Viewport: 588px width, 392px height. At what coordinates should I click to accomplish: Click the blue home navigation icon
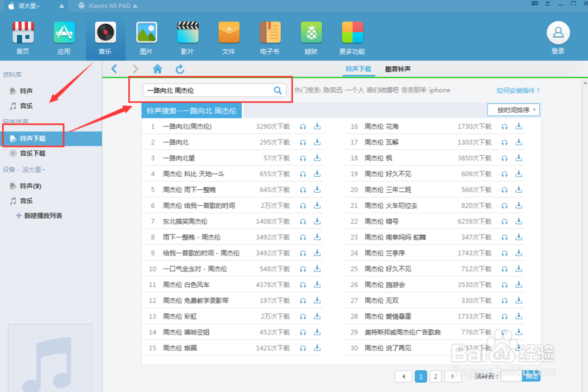tap(158, 69)
